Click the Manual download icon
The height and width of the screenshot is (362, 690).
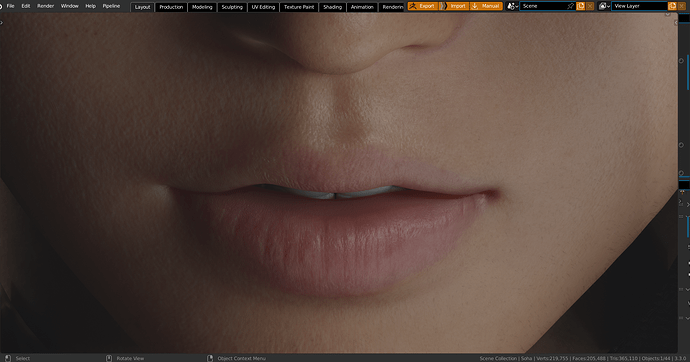[x=475, y=6]
